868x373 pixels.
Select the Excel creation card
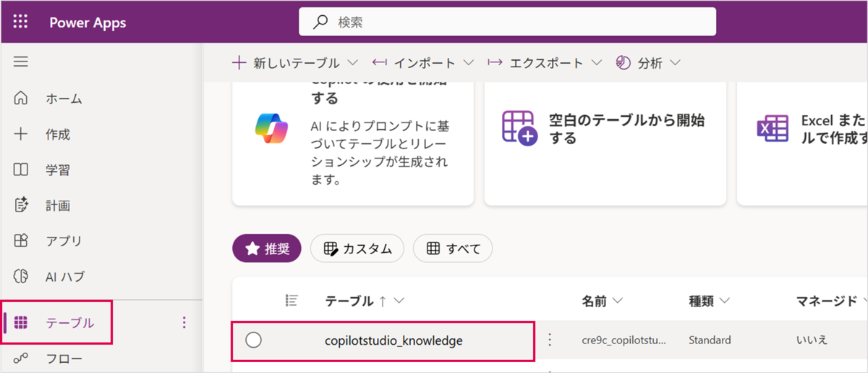[802, 143]
